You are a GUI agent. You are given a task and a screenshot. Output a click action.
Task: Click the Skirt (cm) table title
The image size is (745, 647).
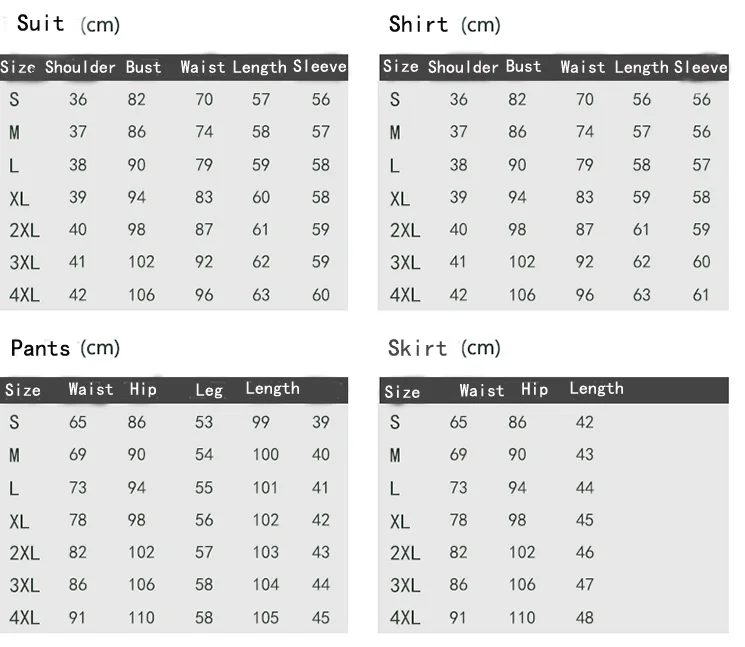(x=444, y=348)
